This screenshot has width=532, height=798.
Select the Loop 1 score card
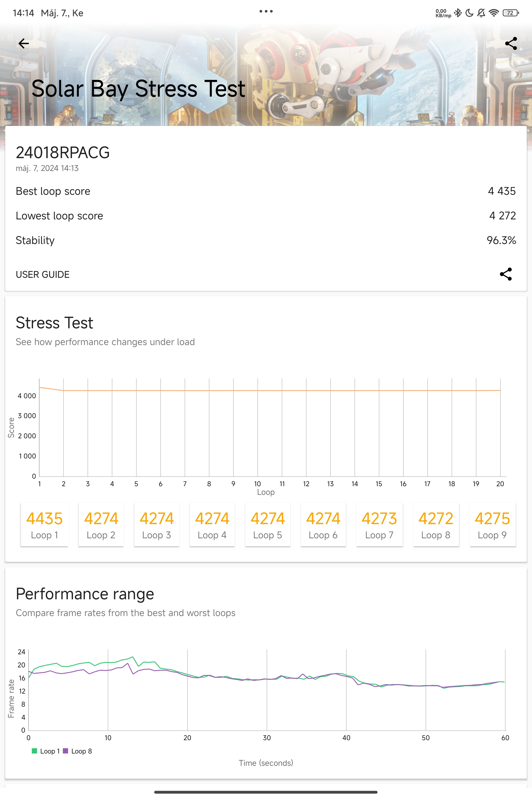coord(45,524)
